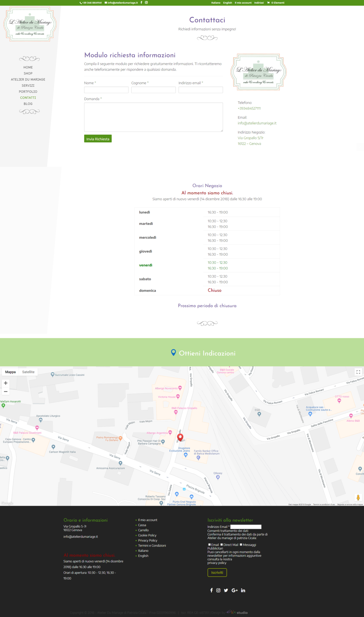Click the shopping cart icon
The image size is (364, 617).
268,3
